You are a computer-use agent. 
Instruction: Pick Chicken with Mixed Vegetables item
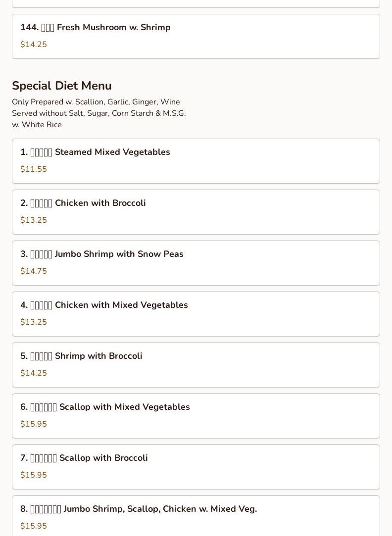point(196,314)
